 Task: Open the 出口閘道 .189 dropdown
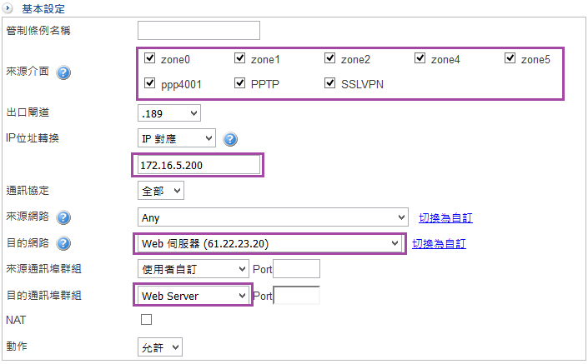click(x=169, y=112)
